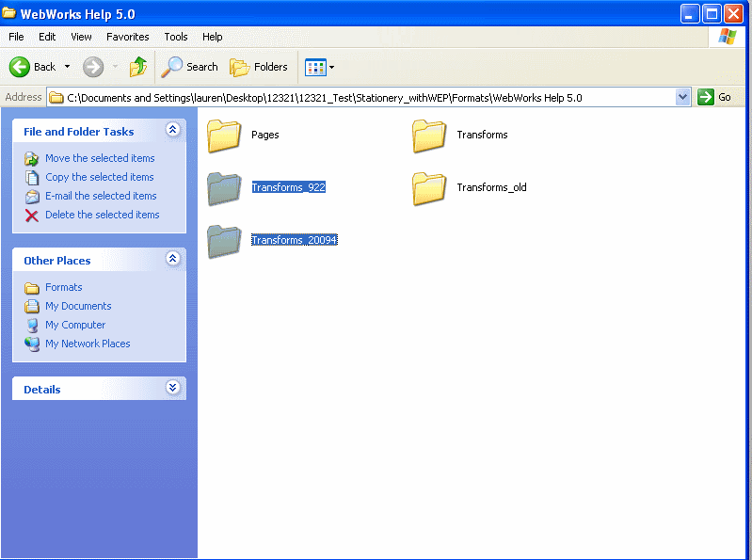This screenshot has height=560, width=752.
Task: Click Delete the selected items link
Action: (102, 215)
